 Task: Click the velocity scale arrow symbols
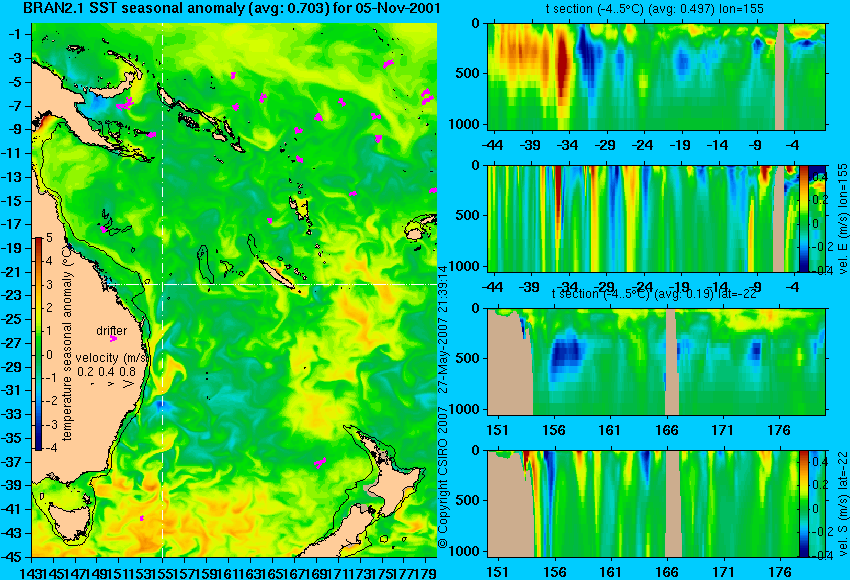point(111,384)
